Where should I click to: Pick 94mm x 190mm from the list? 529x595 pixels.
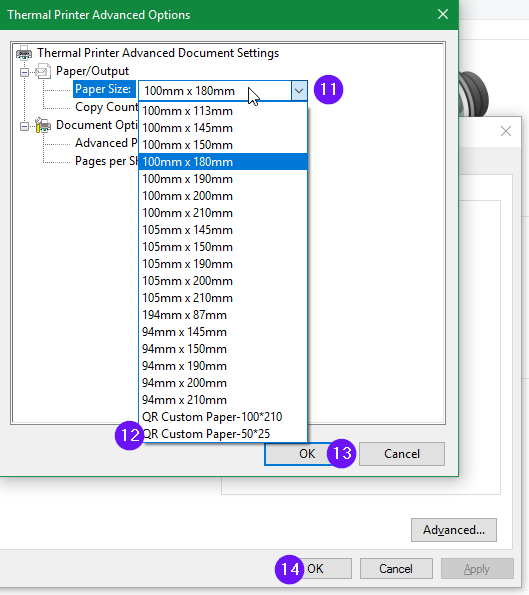pyautogui.click(x=223, y=366)
